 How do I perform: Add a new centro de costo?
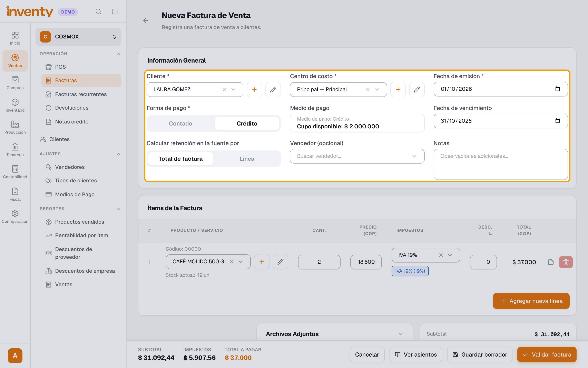point(398,90)
